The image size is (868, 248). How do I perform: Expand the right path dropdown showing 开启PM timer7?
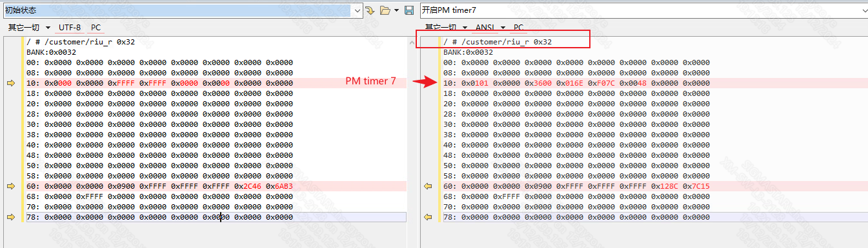[x=863, y=10]
